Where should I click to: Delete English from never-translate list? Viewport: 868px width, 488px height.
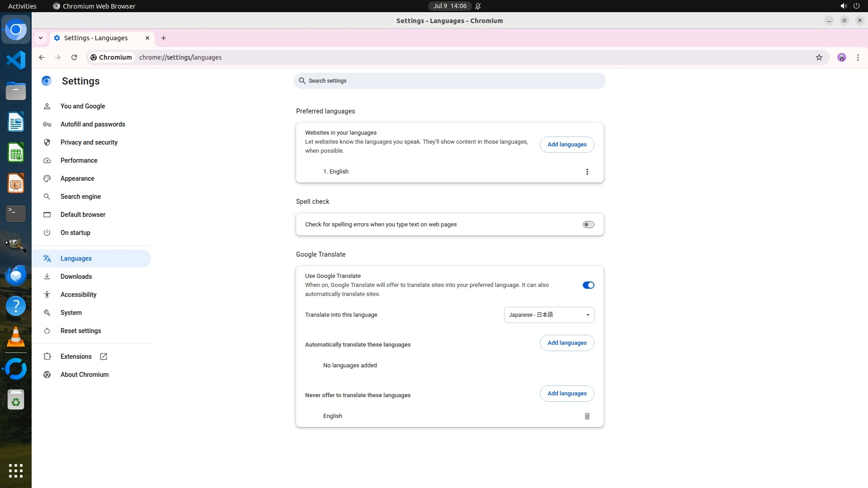click(x=587, y=416)
